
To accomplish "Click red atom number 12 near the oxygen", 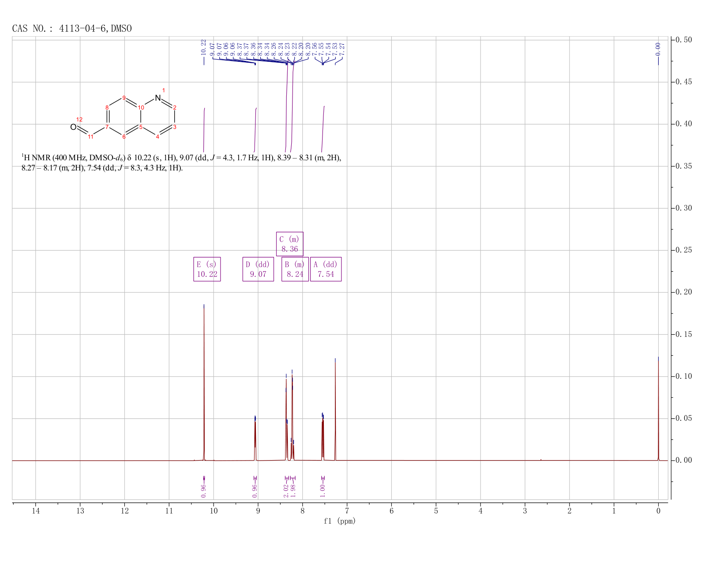I will pyautogui.click(x=79, y=120).
